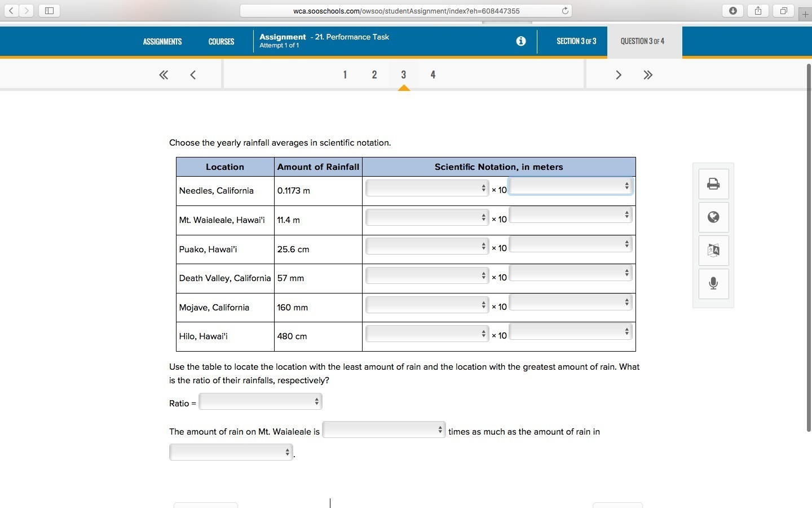Screen dimensions: 812x508
Task: Click the ASSIGNMENTS link
Action: pyautogui.click(x=162, y=41)
